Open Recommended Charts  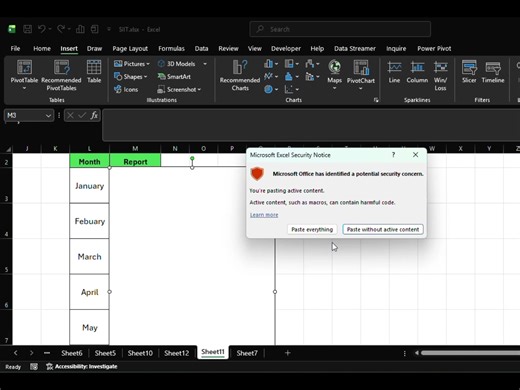pos(240,75)
